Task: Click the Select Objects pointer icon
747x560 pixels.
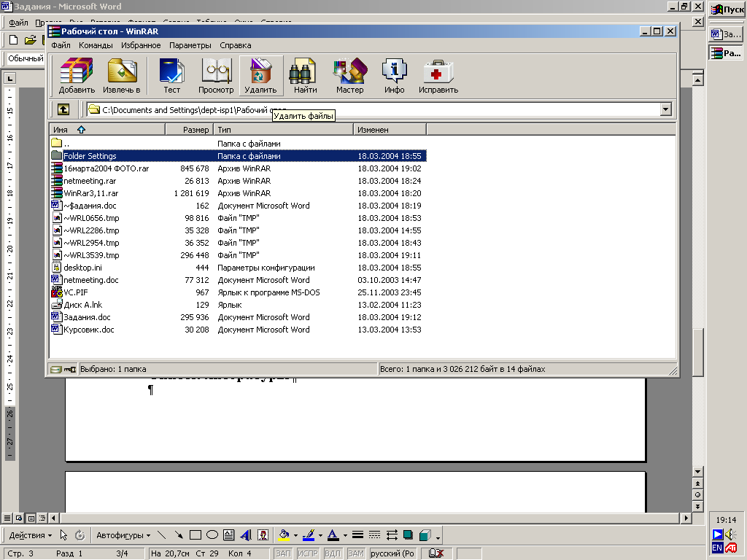Action: tap(63, 535)
